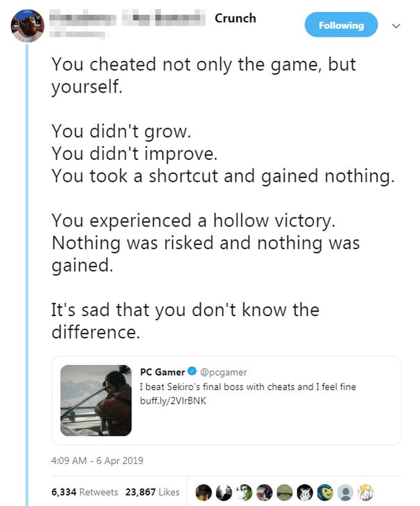
Task: Open the quoted tweet text about Sekiro cheats
Action: pyautogui.click(x=248, y=387)
